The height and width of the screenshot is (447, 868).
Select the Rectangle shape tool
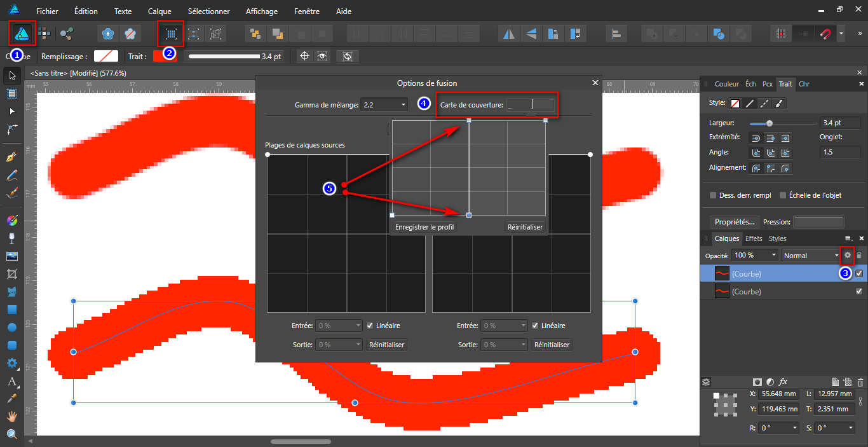[x=11, y=310]
